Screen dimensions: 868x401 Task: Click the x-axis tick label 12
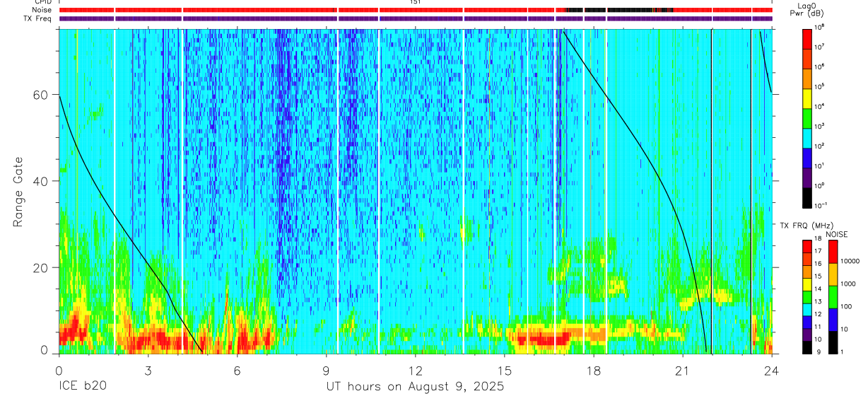coord(415,371)
